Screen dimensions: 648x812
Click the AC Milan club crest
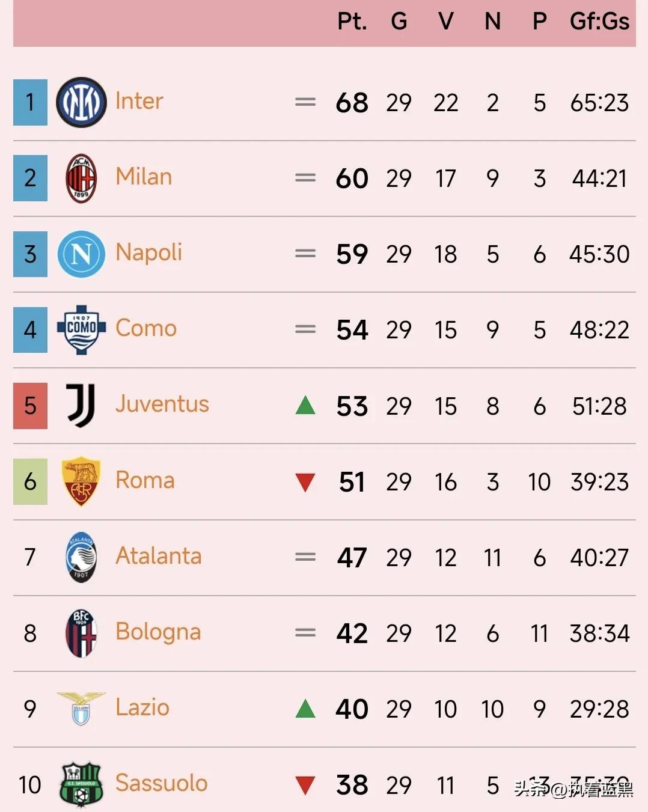click(x=81, y=178)
